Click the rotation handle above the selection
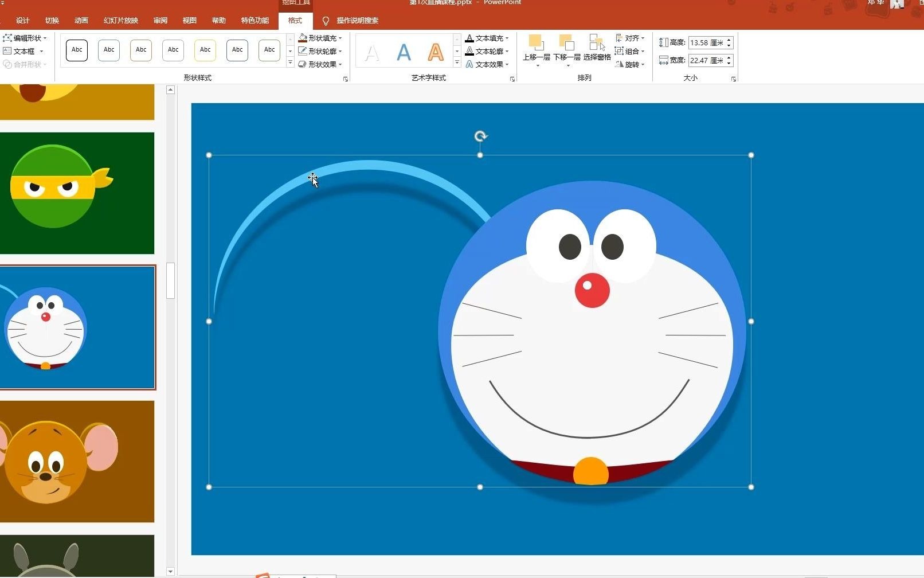Image resolution: width=924 pixels, height=578 pixels. tap(480, 136)
